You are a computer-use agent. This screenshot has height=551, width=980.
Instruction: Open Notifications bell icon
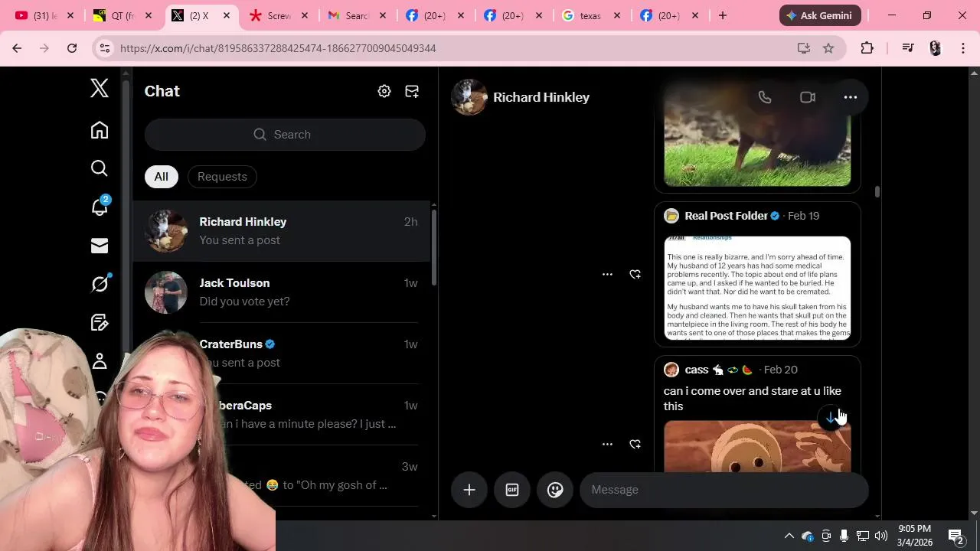tap(100, 207)
